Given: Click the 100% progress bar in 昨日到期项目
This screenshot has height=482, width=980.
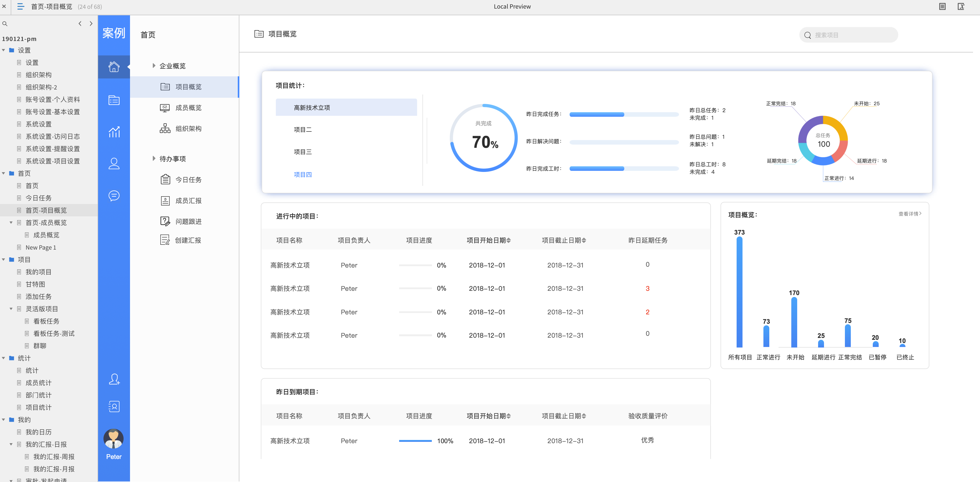Looking at the screenshot, I should coord(415,441).
